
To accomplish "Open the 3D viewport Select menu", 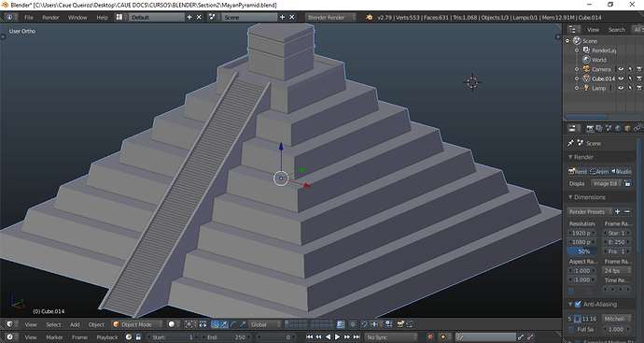I will pyautogui.click(x=53, y=324).
